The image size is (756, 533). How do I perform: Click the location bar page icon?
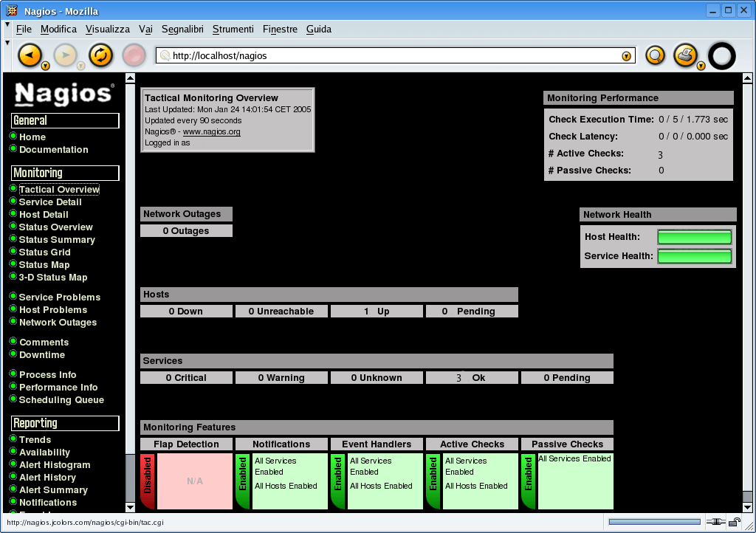click(x=165, y=55)
